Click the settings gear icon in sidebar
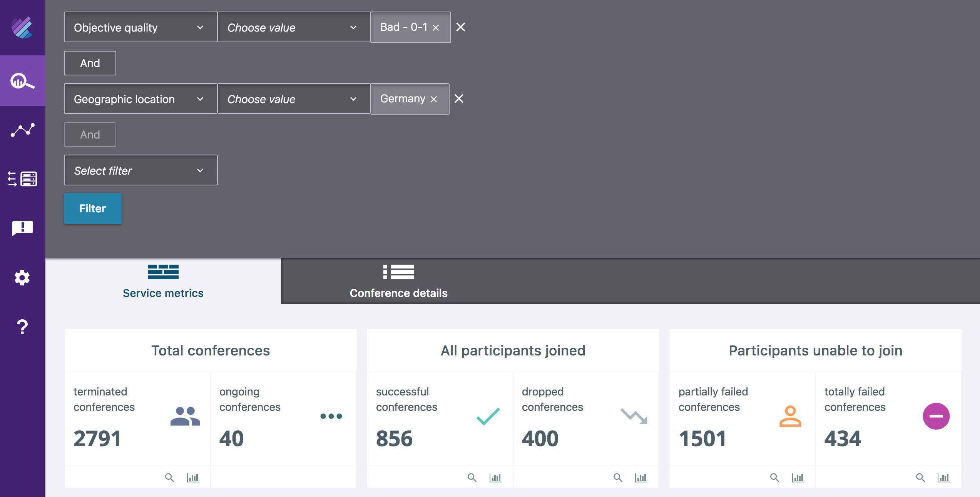The width and height of the screenshot is (980, 497). pos(22,277)
